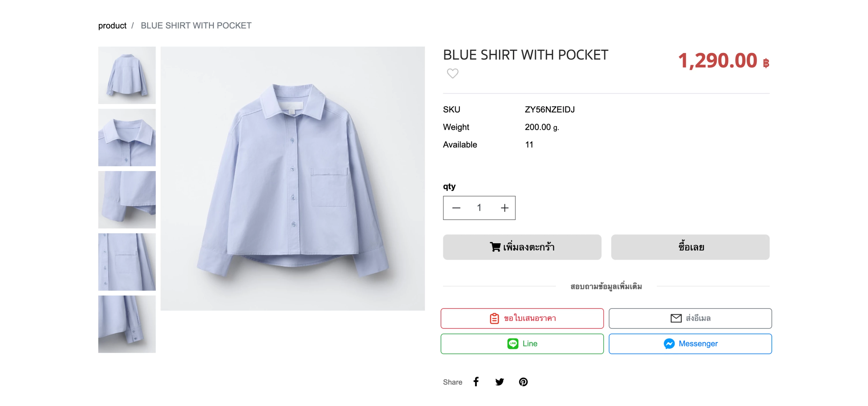Click the add to cart button
Image resolution: width=868 pixels, height=406 pixels.
point(522,247)
